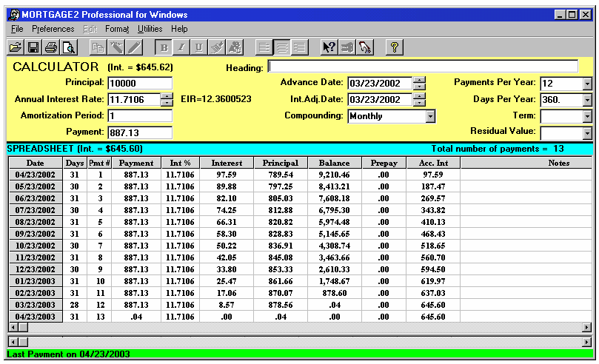Click into the Heading input field
Image resolution: width=599 pixels, height=364 pixels.
click(422, 67)
